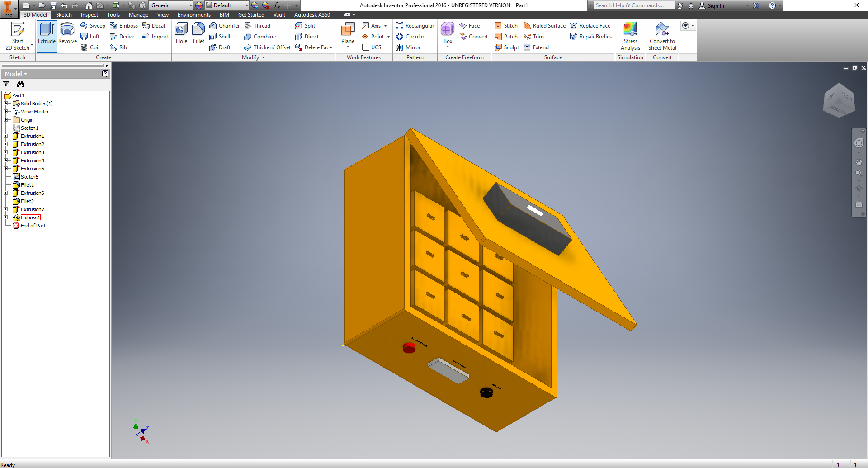
Task: Open the find binoculars in Model browser
Action: (20, 84)
